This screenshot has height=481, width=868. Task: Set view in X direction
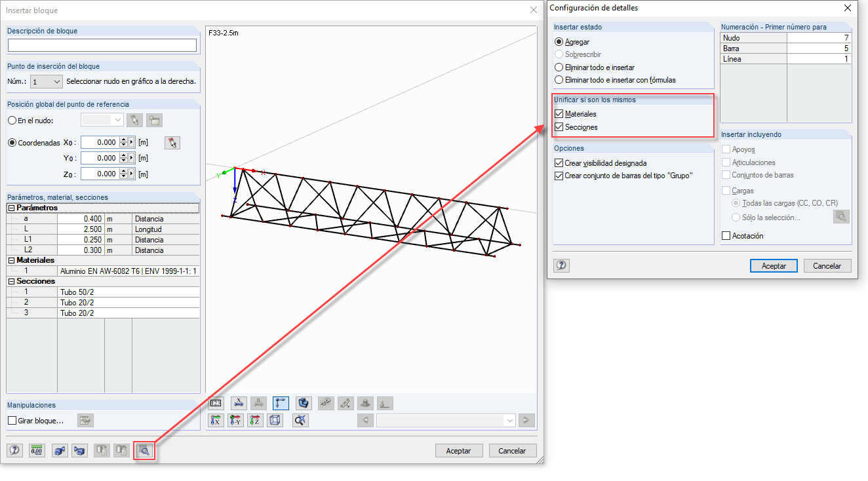pyautogui.click(x=216, y=420)
